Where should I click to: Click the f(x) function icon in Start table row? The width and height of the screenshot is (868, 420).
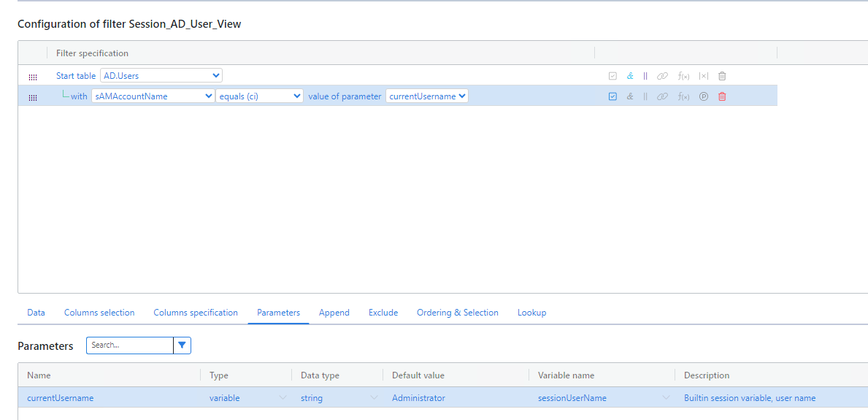click(683, 76)
